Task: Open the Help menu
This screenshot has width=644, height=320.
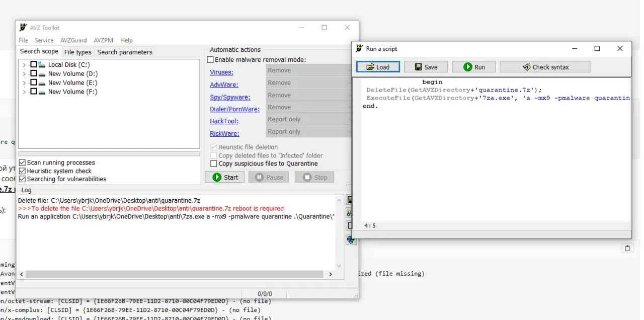Action: click(x=126, y=40)
